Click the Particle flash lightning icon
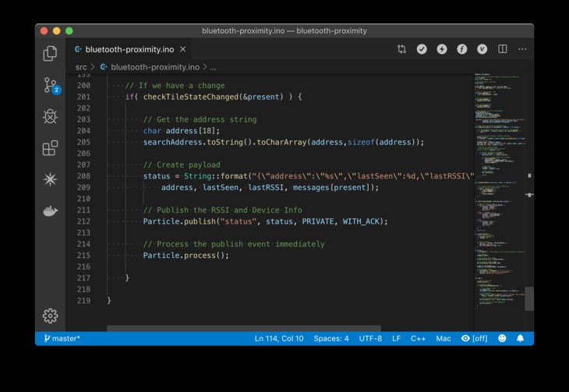The image size is (569, 392). click(442, 49)
